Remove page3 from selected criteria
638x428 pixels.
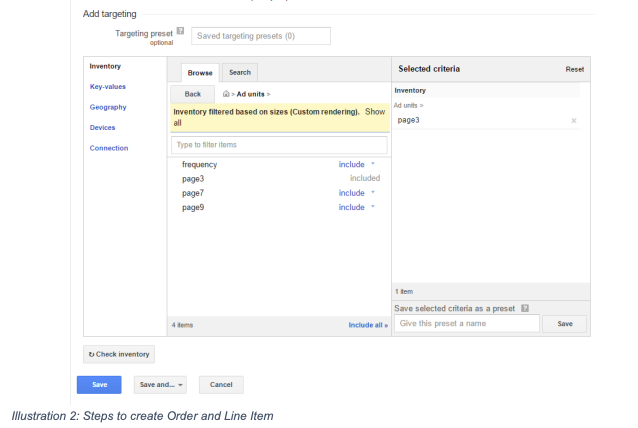click(573, 120)
